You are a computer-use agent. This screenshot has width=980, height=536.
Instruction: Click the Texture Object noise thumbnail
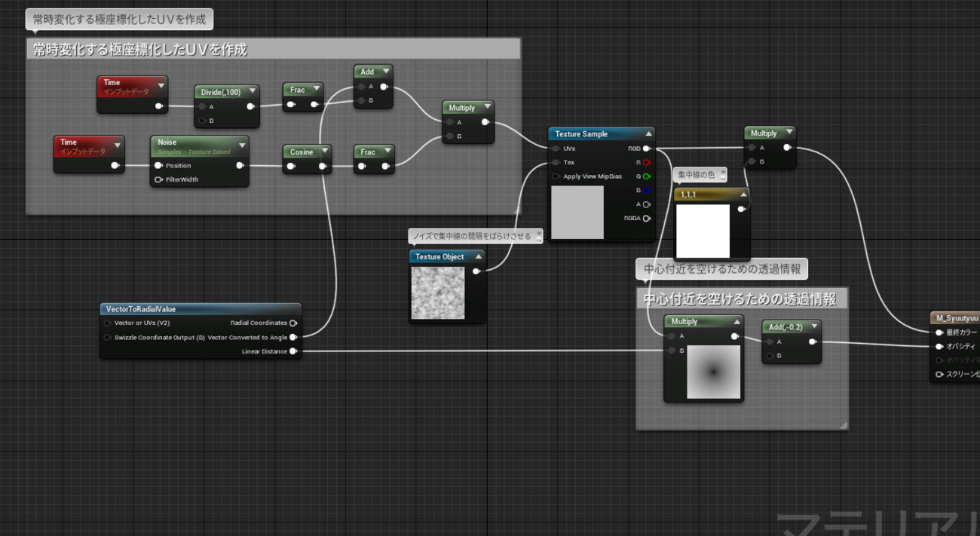point(438,293)
